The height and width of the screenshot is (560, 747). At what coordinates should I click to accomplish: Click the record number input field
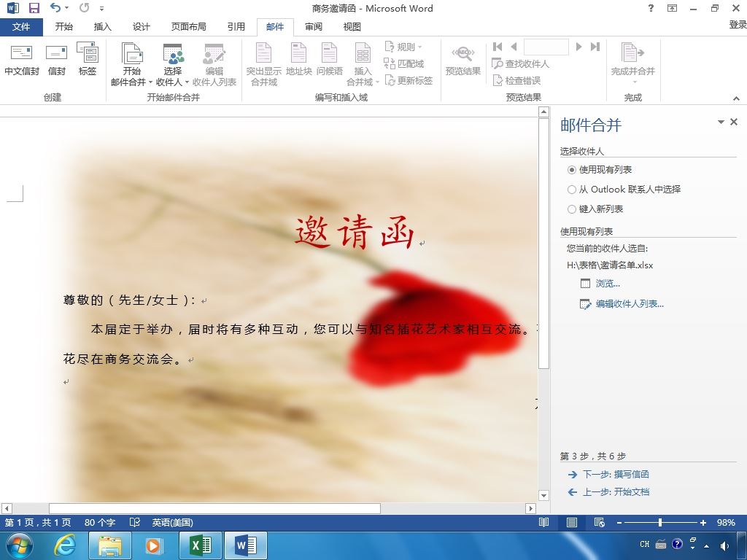[546, 47]
